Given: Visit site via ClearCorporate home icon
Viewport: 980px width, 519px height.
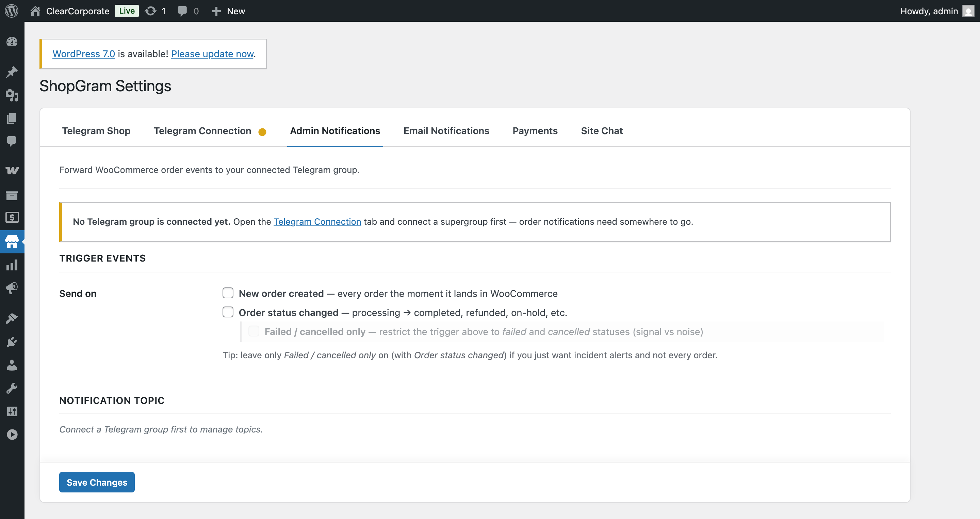Looking at the screenshot, I should coord(35,11).
